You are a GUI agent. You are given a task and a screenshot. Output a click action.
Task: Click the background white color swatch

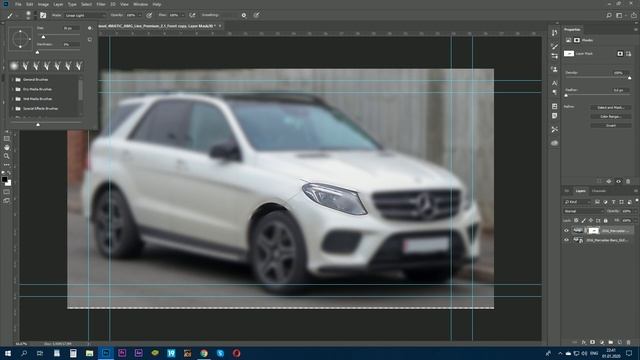pyautogui.click(x=9, y=183)
